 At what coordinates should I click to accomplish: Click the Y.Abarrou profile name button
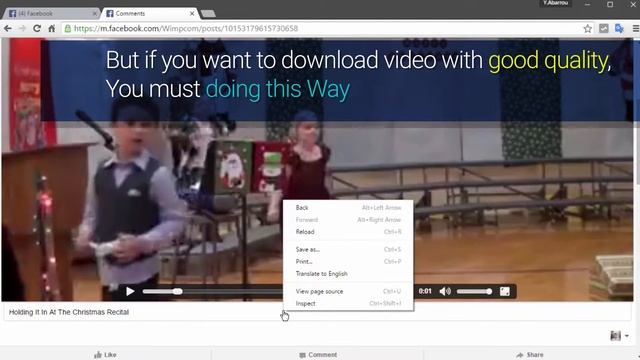[556, 3]
